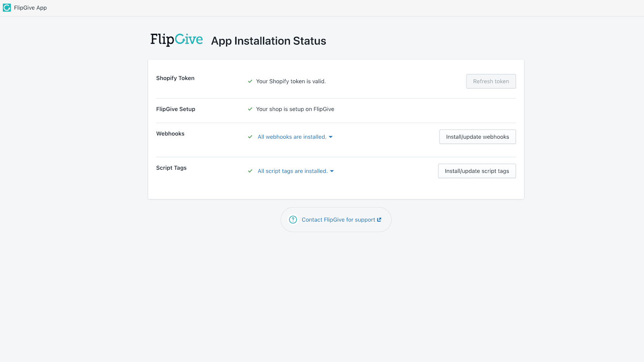This screenshot has height=362, width=644.
Task: Click the Refresh token button
Action: click(x=491, y=81)
